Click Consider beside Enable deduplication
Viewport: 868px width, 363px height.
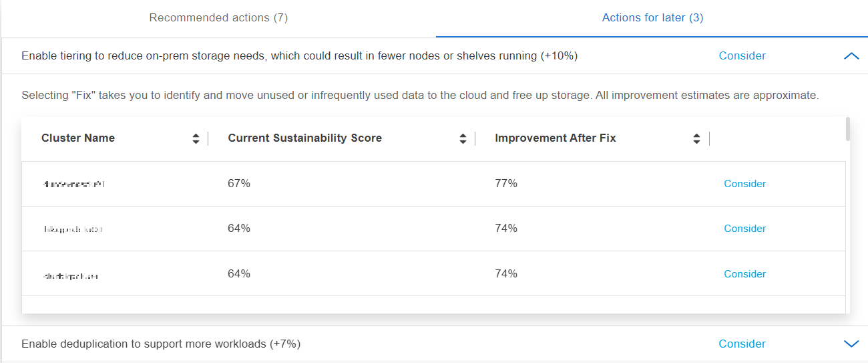point(742,344)
